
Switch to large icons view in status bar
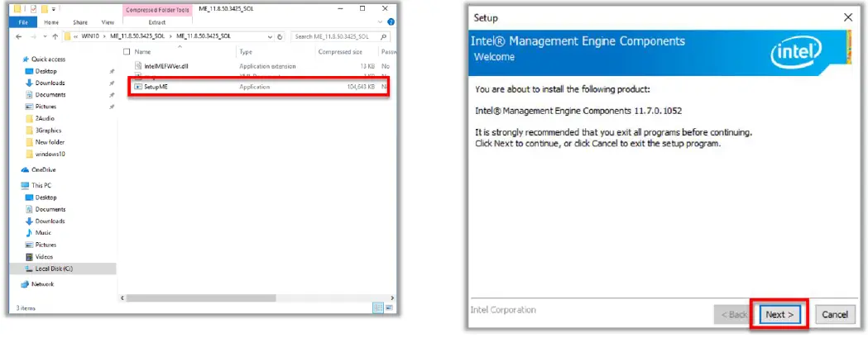pyautogui.click(x=389, y=307)
